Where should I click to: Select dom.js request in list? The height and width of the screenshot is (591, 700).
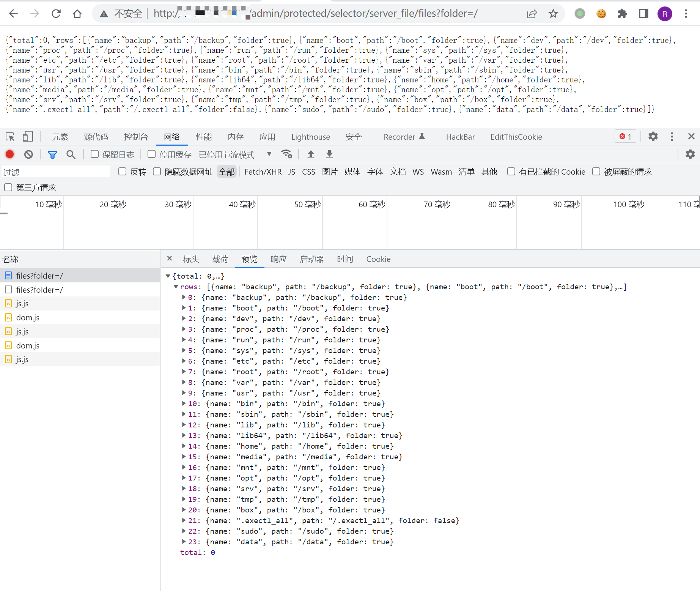(28, 318)
